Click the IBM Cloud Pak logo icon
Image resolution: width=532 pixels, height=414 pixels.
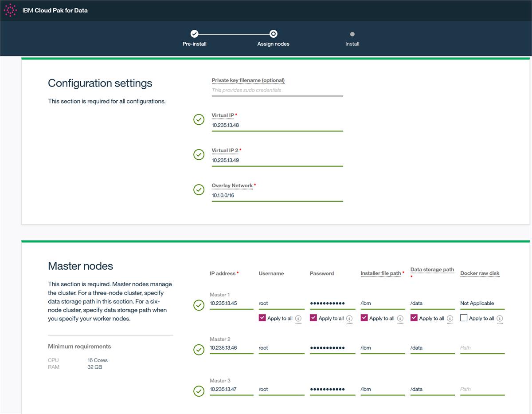pyautogui.click(x=10, y=10)
